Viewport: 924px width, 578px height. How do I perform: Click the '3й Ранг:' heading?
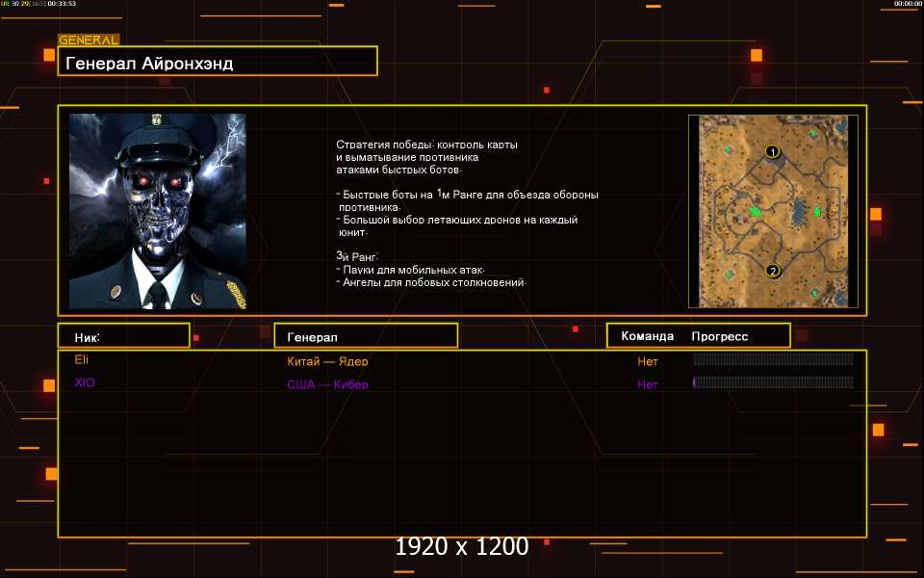coord(357,256)
